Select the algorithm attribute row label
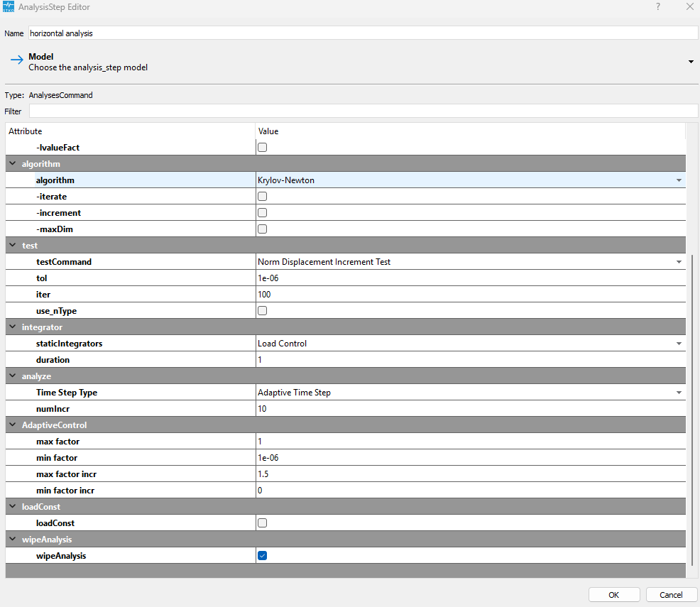Image resolution: width=700 pixels, height=607 pixels. tap(55, 180)
